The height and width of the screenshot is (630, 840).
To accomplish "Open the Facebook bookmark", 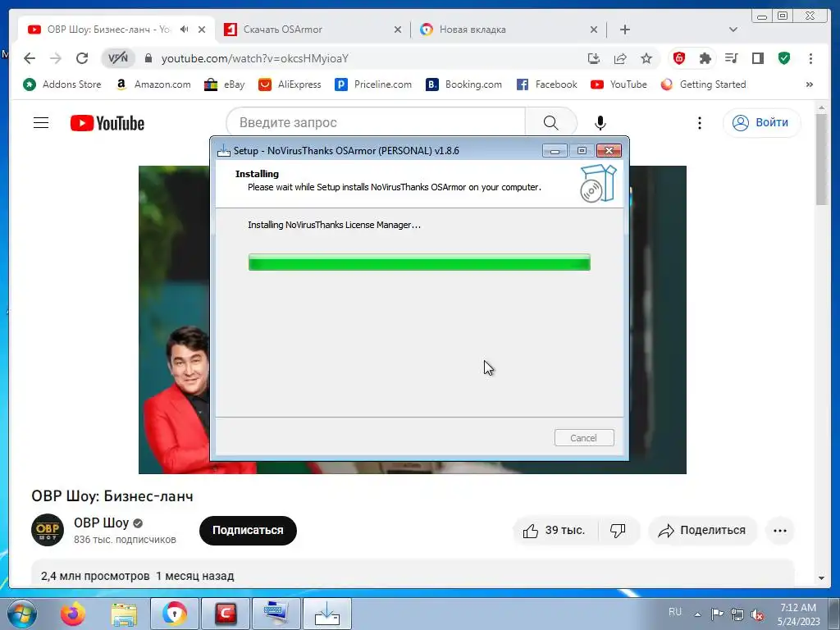I will [x=547, y=84].
